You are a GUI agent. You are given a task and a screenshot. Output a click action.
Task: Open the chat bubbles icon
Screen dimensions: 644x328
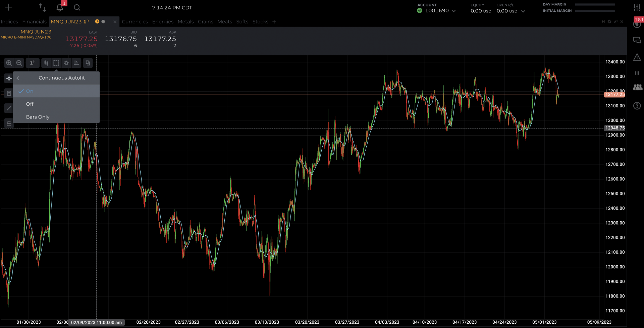click(x=637, y=41)
